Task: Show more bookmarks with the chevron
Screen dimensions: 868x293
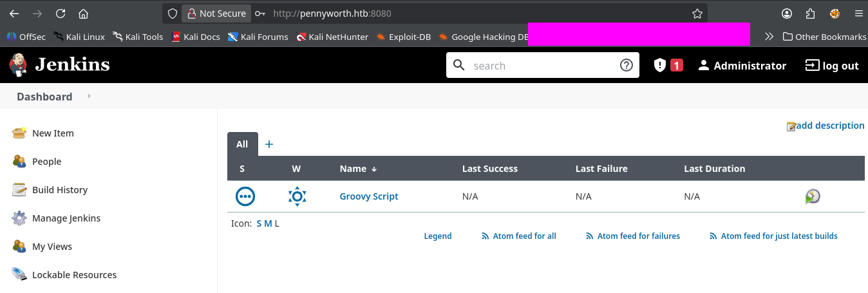Action: click(x=769, y=37)
